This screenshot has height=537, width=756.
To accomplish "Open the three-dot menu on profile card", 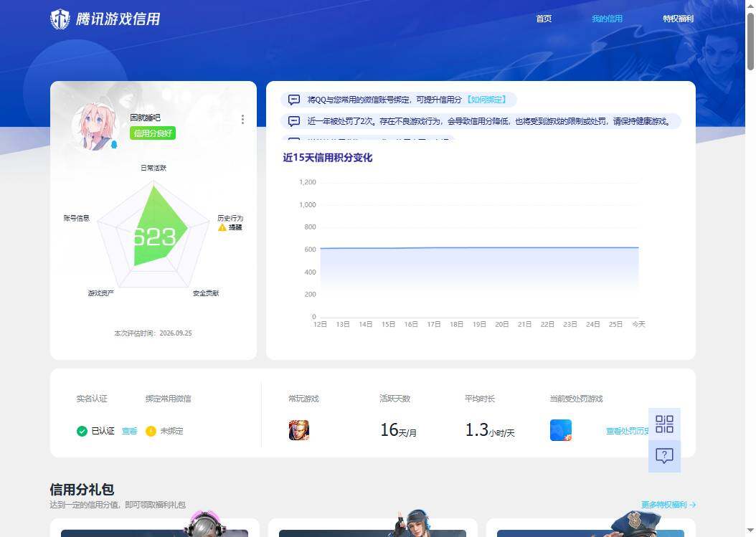I will (x=242, y=119).
